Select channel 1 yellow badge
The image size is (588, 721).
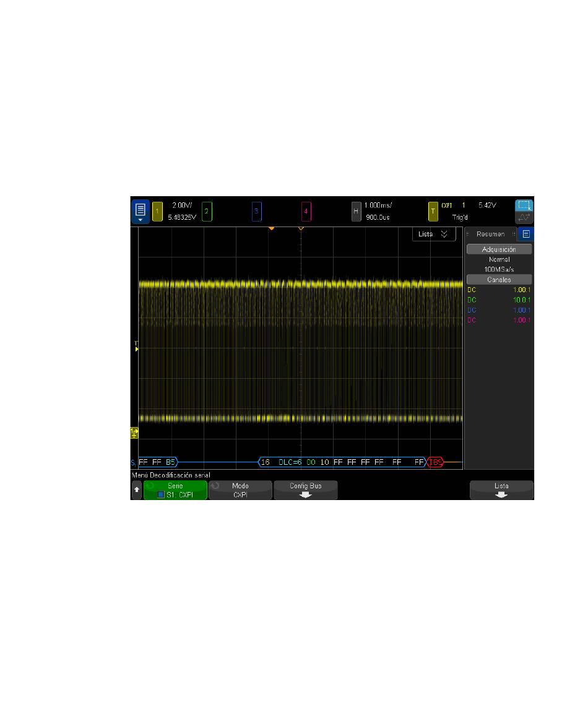tap(157, 212)
